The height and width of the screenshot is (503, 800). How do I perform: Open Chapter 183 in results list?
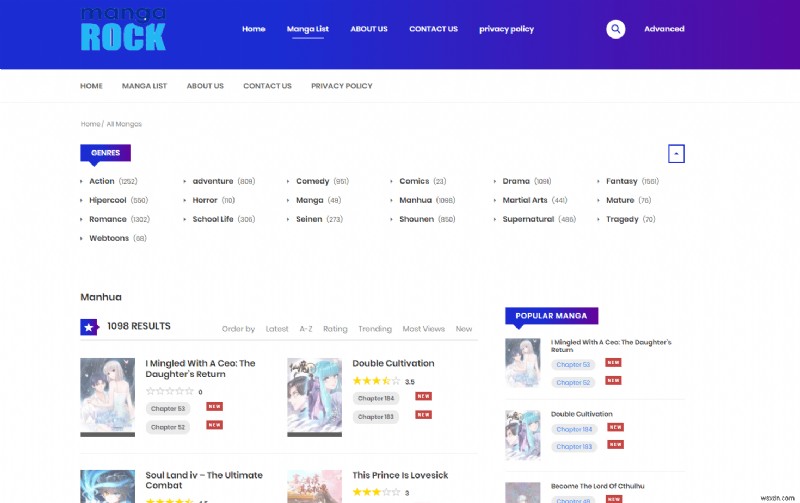(376, 417)
